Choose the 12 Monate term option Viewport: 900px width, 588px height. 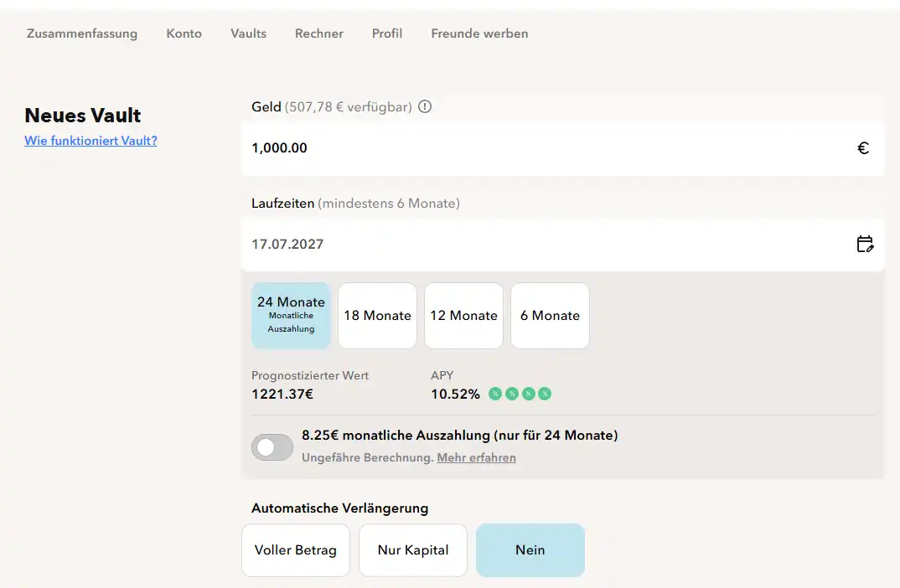[463, 315]
